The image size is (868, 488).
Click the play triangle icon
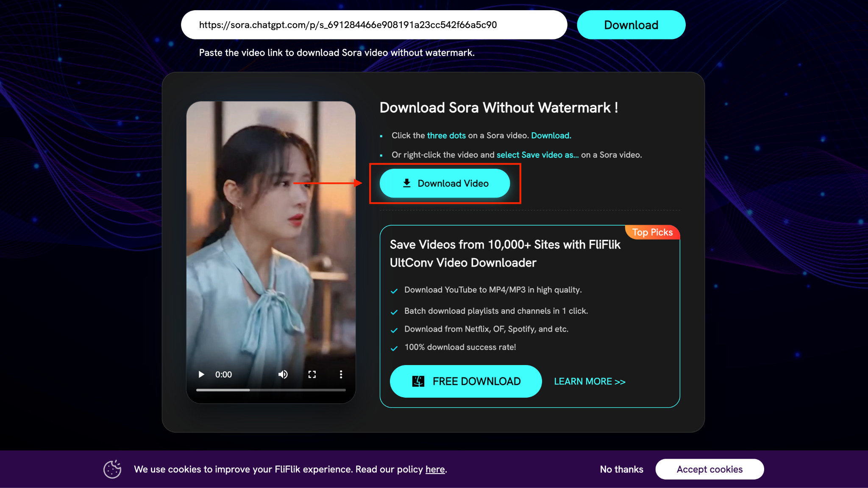coord(201,374)
